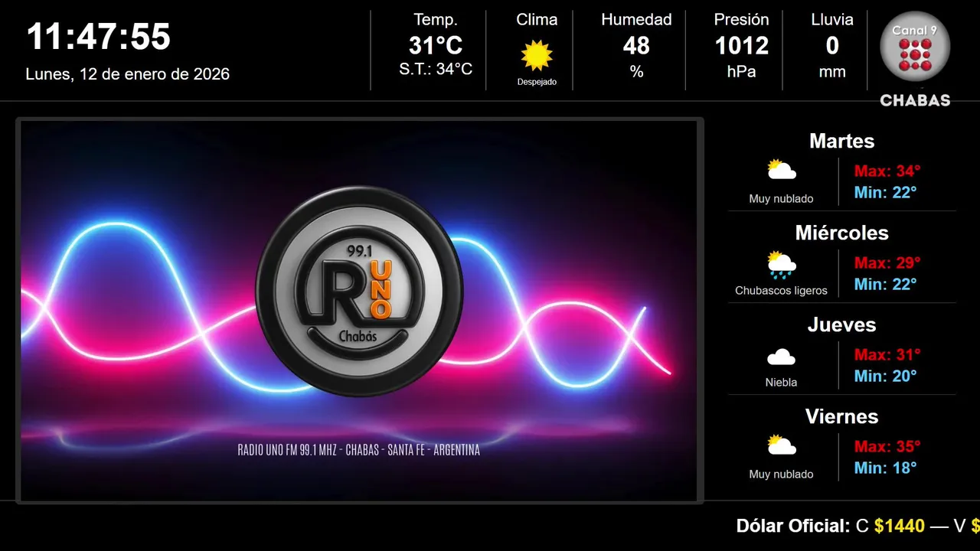Viewport: 980px width, 551px height.
Task: Click the rain value 0
Action: [832, 46]
